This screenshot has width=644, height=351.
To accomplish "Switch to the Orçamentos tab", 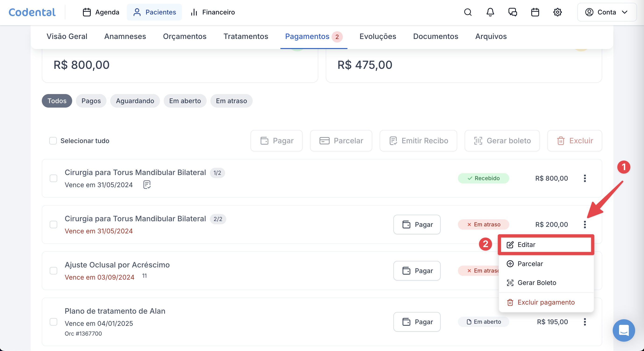I will point(184,36).
